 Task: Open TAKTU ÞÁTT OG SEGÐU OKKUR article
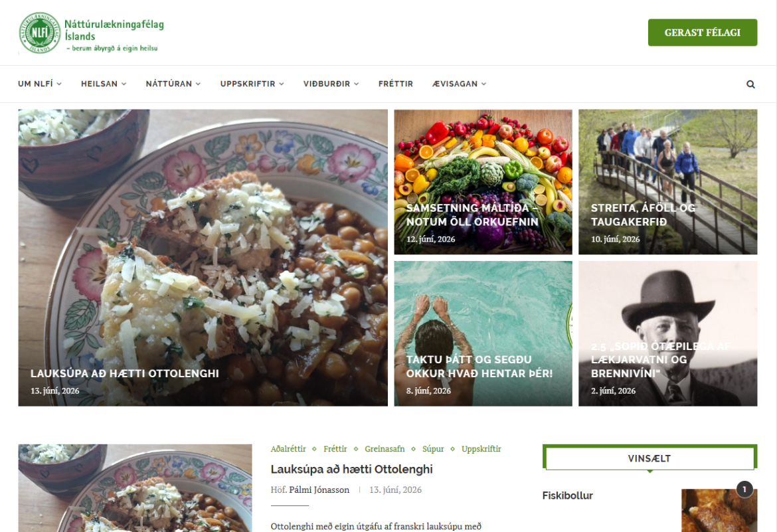click(x=479, y=367)
